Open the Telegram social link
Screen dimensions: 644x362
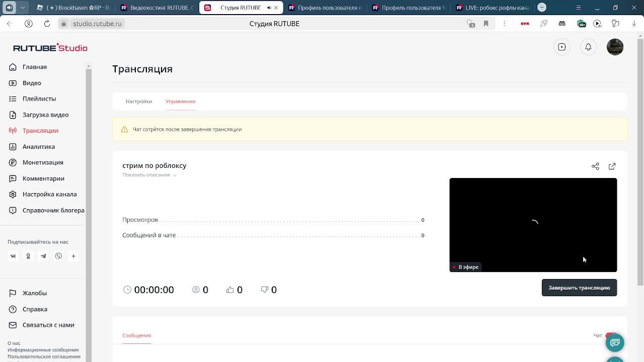(x=43, y=256)
